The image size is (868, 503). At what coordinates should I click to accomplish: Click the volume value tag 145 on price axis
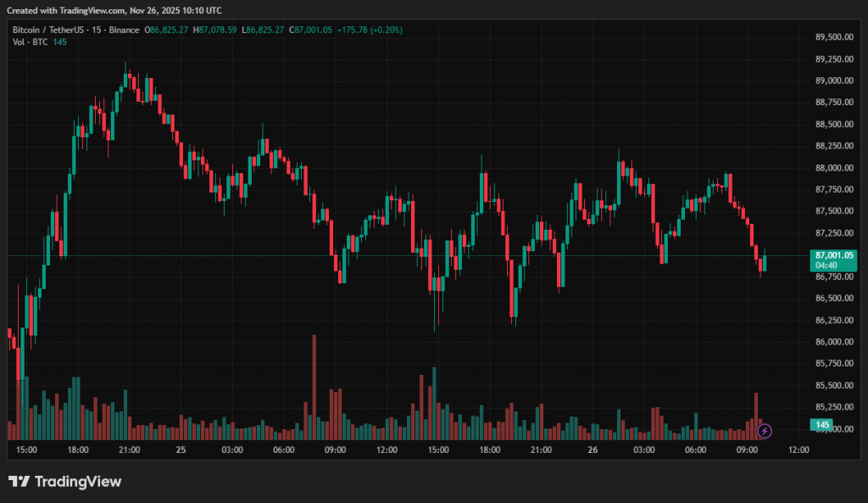pyautogui.click(x=822, y=424)
